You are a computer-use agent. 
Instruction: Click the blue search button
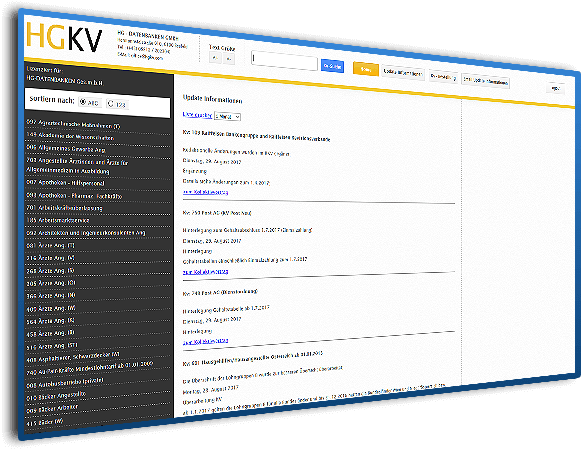(332, 66)
